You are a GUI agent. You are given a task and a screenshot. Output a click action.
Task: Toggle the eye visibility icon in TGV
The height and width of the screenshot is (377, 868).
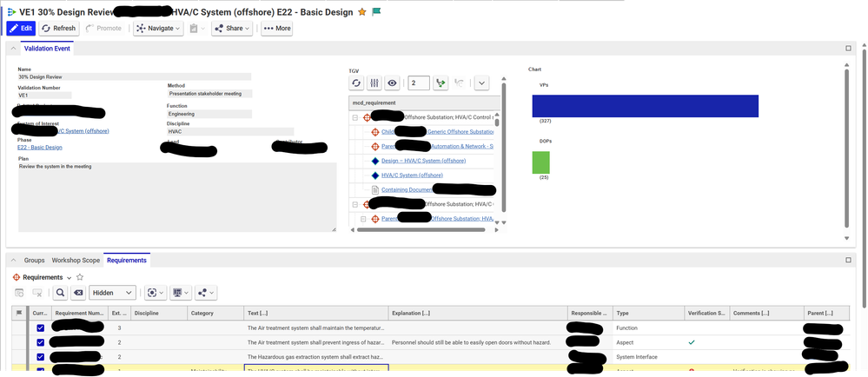(x=393, y=83)
